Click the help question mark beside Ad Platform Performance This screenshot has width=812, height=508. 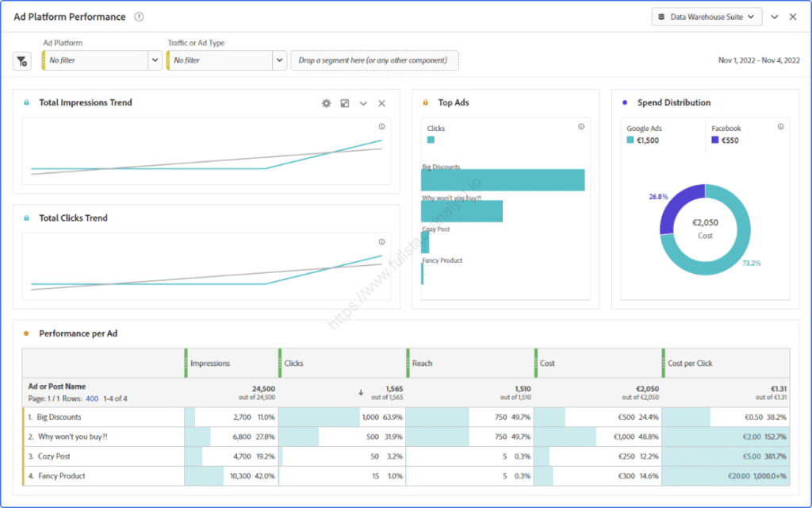click(x=140, y=16)
